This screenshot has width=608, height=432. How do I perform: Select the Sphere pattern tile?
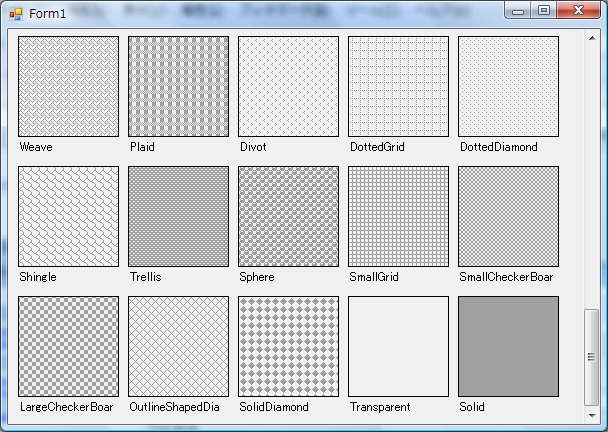(288, 216)
